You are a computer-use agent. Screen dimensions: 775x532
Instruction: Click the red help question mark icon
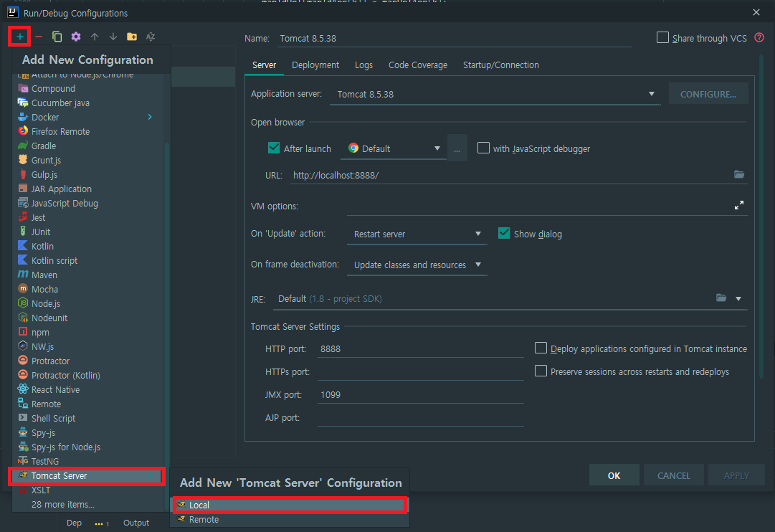coord(759,37)
